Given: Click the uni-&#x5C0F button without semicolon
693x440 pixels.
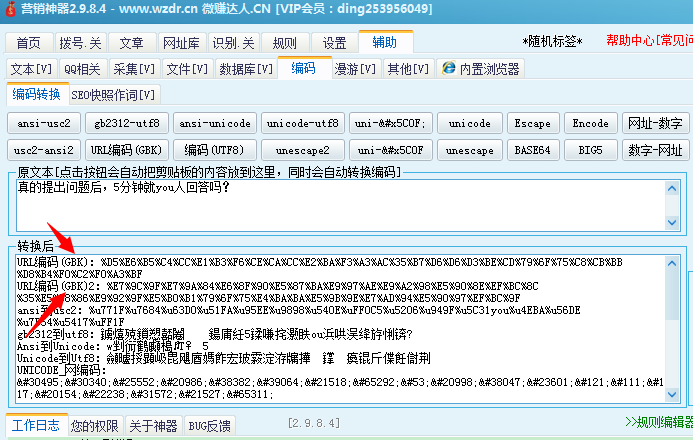Looking at the screenshot, I should [391, 150].
